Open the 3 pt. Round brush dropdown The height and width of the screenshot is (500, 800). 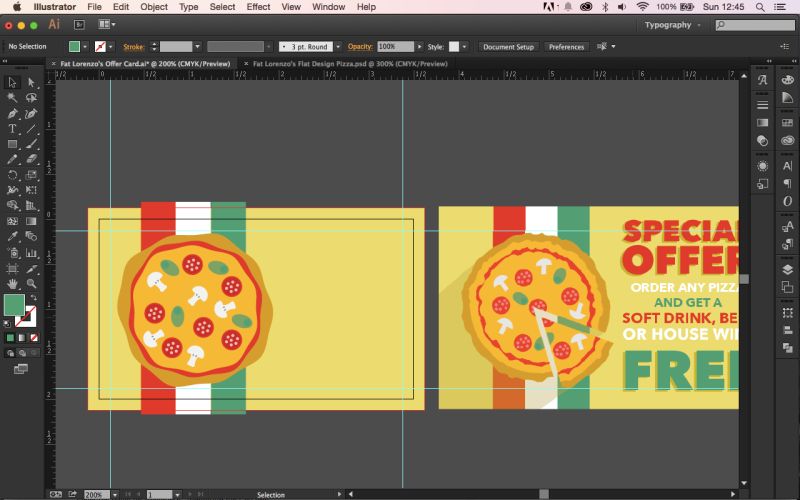(x=337, y=46)
